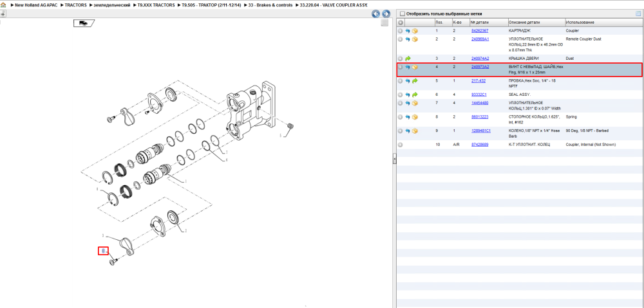Click the box icon on the 240973A2 row

415,67
